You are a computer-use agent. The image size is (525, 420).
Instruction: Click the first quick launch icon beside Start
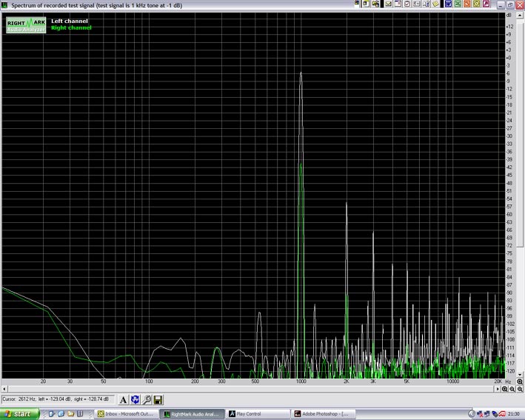pyautogui.click(x=52, y=414)
